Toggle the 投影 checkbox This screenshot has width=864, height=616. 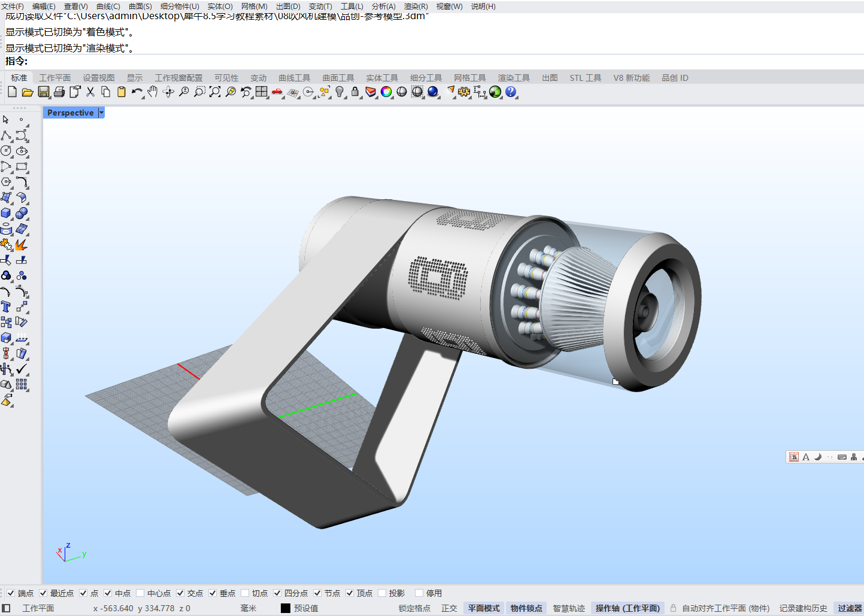pyautogui.click(x=382, y=593)
